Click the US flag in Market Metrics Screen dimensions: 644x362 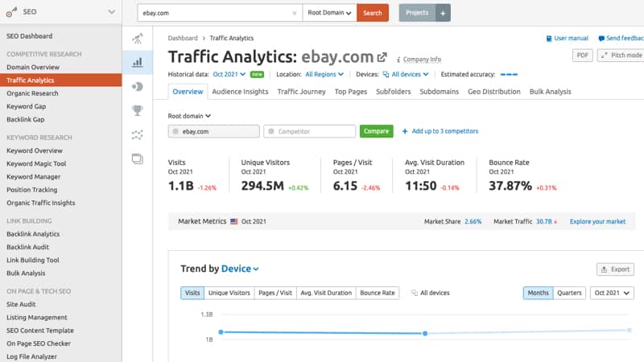tap(234, 222)
